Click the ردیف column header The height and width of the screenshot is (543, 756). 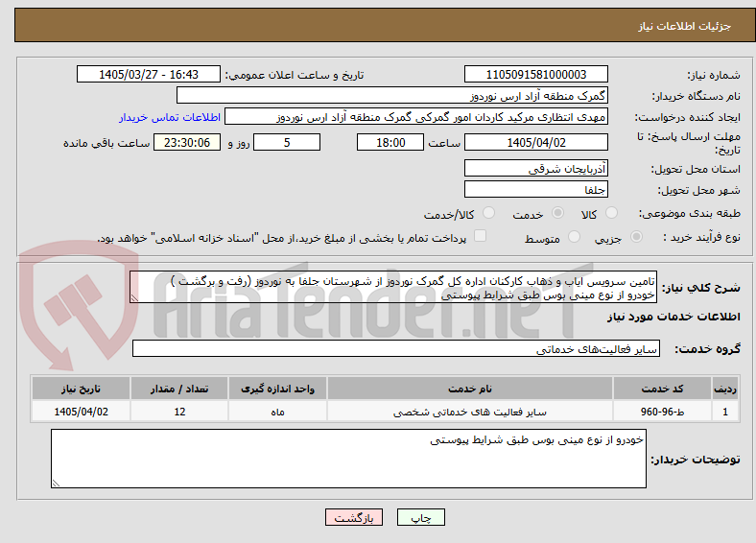point(725,389)
